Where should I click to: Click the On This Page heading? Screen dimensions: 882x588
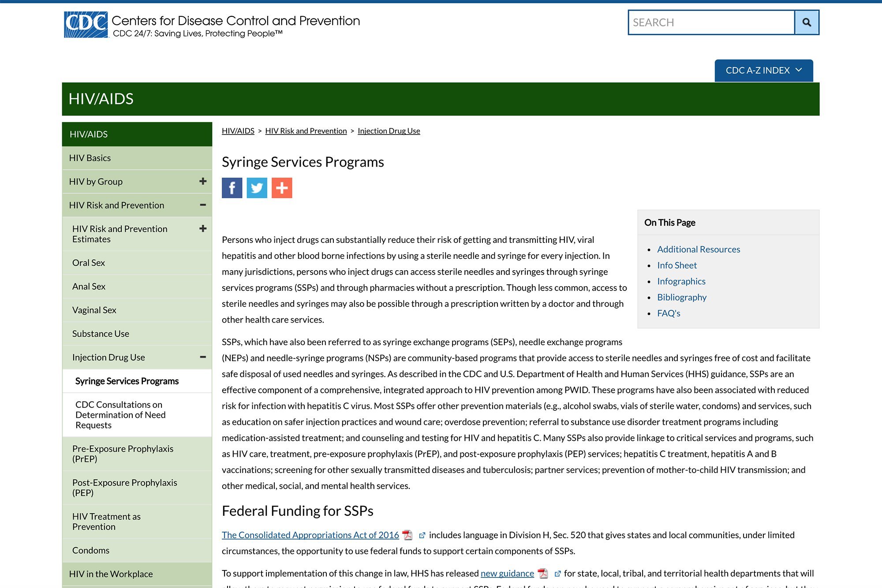670,223
